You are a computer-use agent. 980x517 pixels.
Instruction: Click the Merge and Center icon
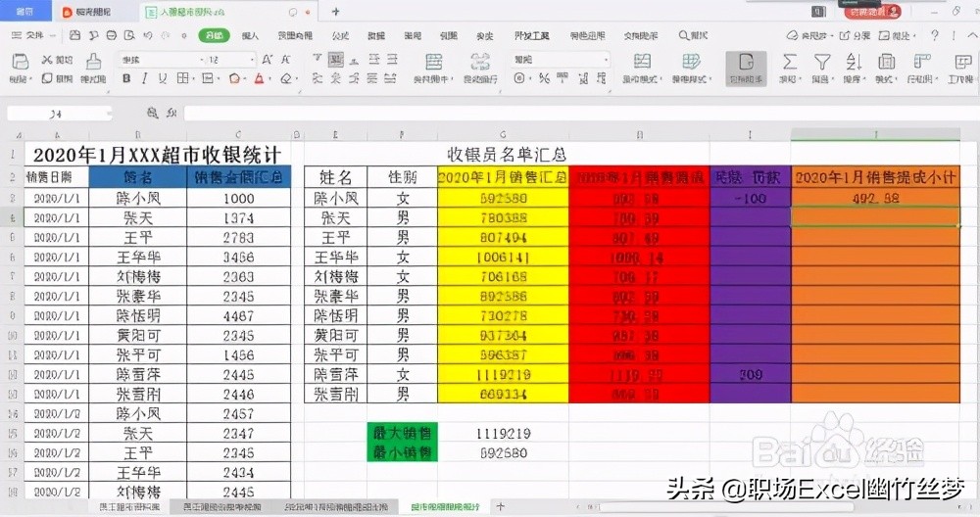434,61
